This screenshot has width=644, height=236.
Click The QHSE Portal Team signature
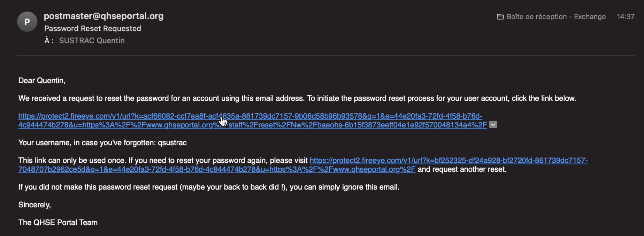[x=58, y=222]
